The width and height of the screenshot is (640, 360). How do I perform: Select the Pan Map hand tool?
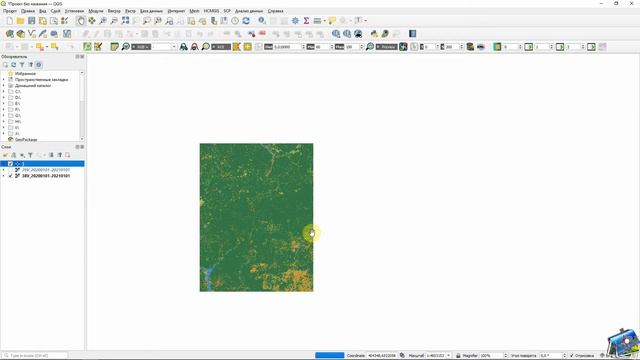tap(81, 21)
